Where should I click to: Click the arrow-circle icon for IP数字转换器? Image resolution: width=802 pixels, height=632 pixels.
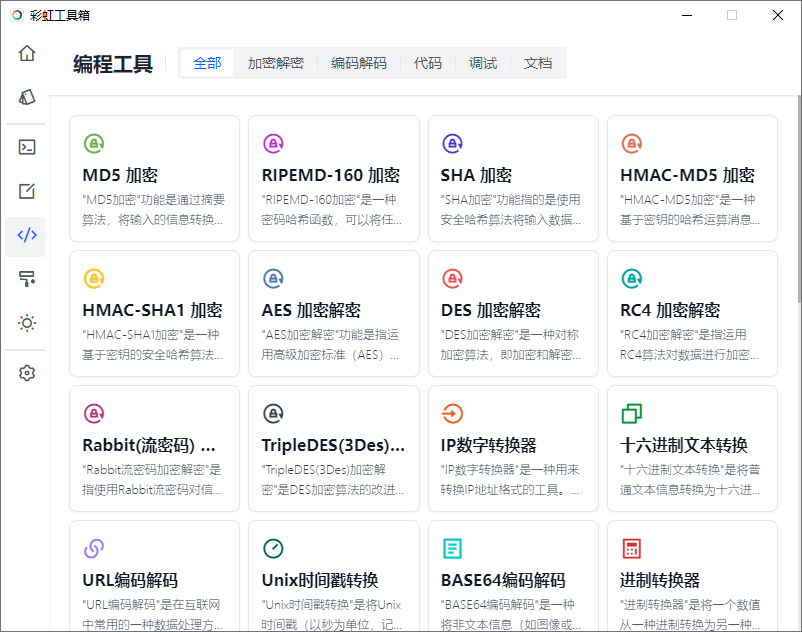(x=452, y=414)
